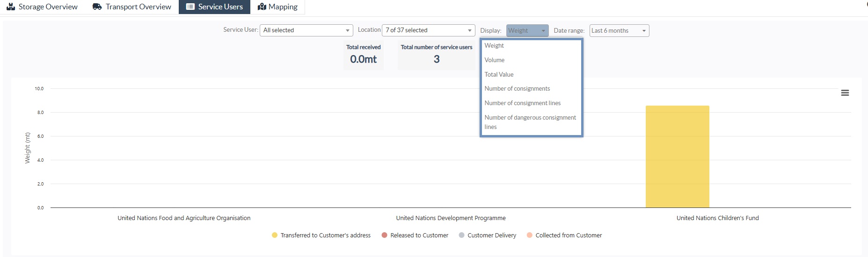Toggle 'Released to Customer' legend series

(415, 236)
